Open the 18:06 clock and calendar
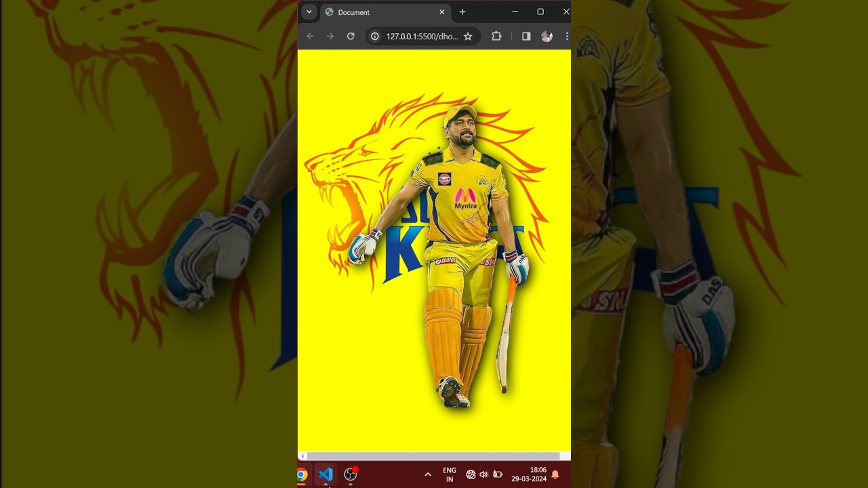The height and width of the screenshot is (488, 868). (x=529, y=474)
